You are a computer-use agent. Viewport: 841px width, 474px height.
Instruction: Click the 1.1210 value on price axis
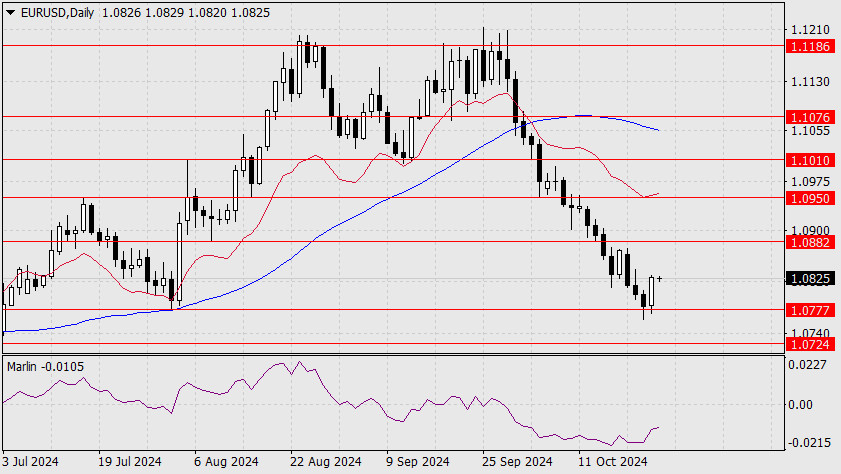(x=810, y=30)
